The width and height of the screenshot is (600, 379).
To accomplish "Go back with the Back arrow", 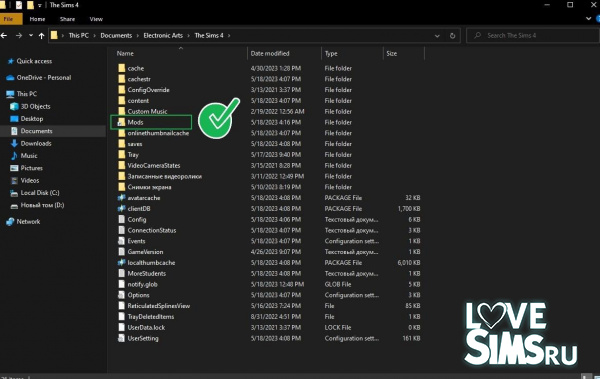I will click(4, 36).
